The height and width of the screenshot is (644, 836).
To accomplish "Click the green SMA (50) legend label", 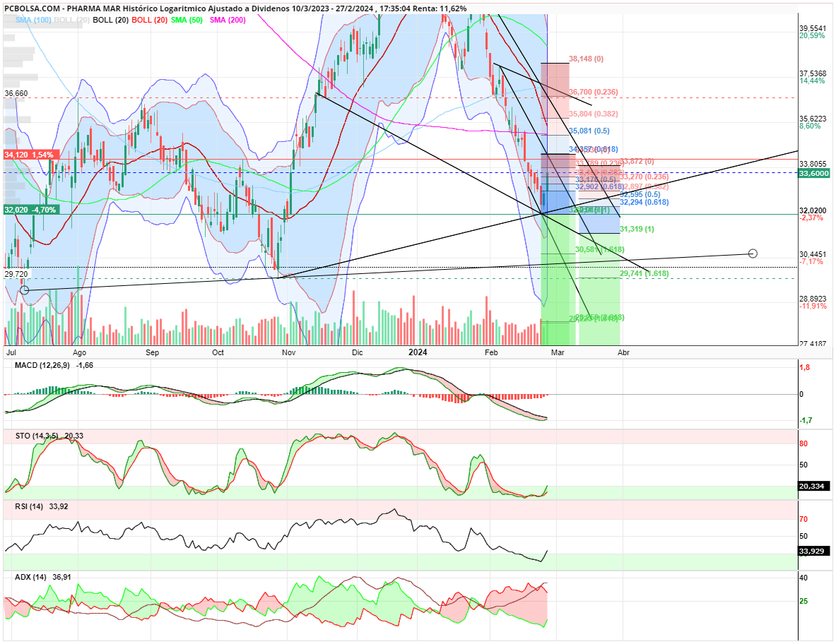I will point(187,20).
